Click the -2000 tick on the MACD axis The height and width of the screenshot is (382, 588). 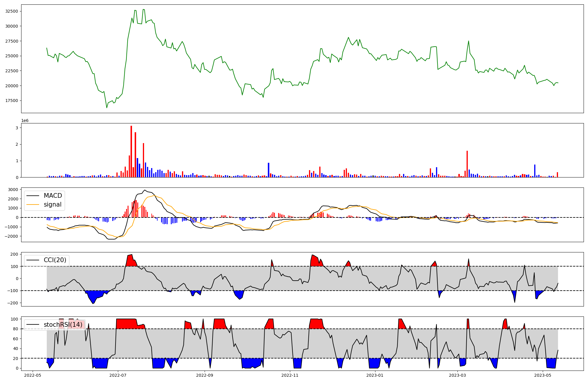tap(12, 236)
